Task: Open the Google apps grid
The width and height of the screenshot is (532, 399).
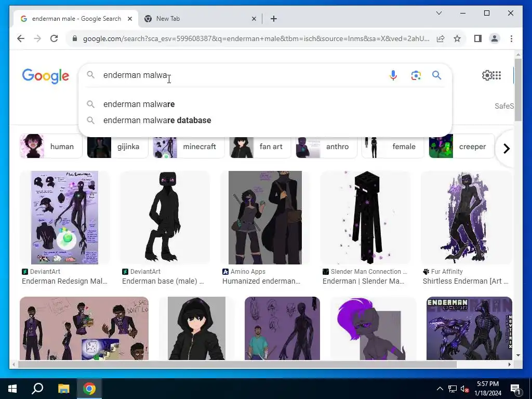Action: (x=497, y=75)
